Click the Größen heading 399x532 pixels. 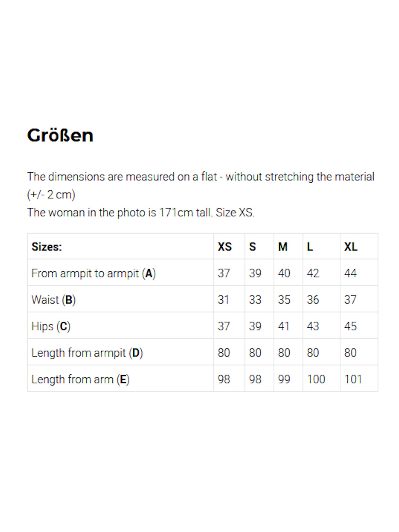(x=60, y=135)
